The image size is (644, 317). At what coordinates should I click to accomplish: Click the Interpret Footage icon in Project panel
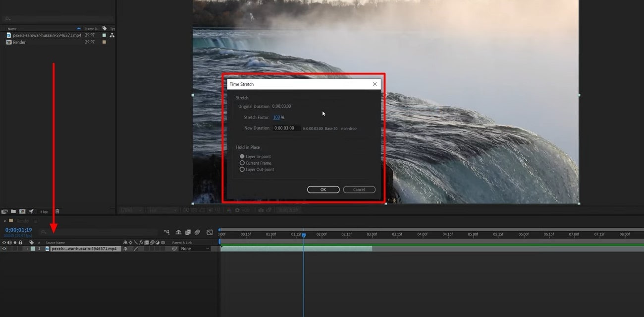(x=5, y=211)
